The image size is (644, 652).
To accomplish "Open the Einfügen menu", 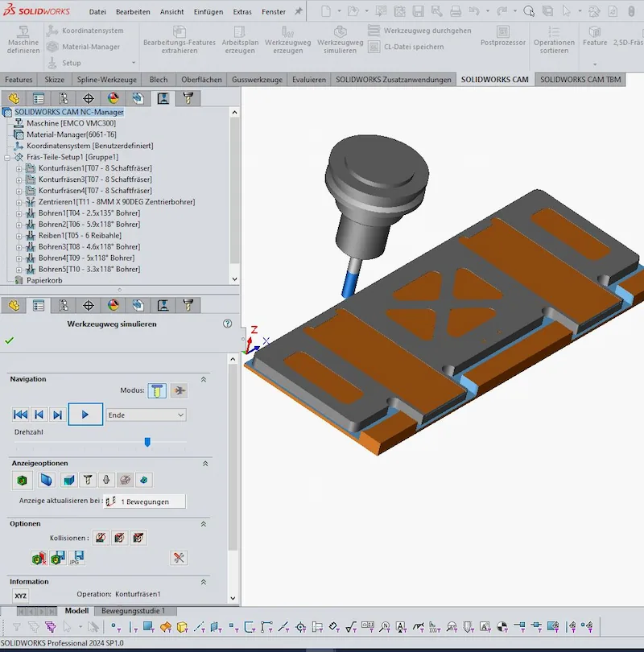I will pos(208,11).
